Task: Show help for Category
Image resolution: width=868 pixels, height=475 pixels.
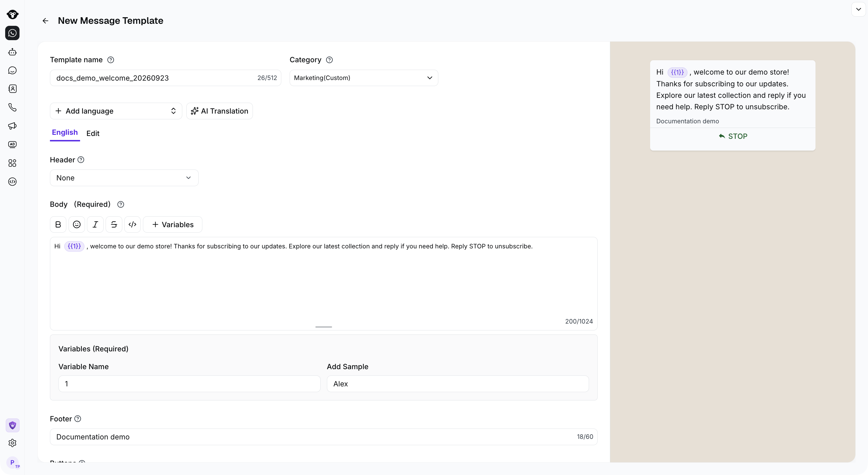Action: coord(329,60)
